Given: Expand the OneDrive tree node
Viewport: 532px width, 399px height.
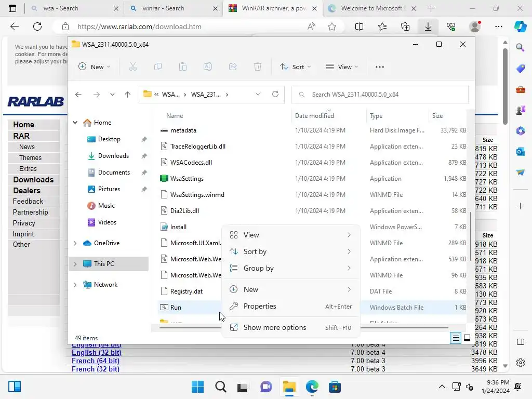Looking at the screenshot, I should tap(75, 243).
